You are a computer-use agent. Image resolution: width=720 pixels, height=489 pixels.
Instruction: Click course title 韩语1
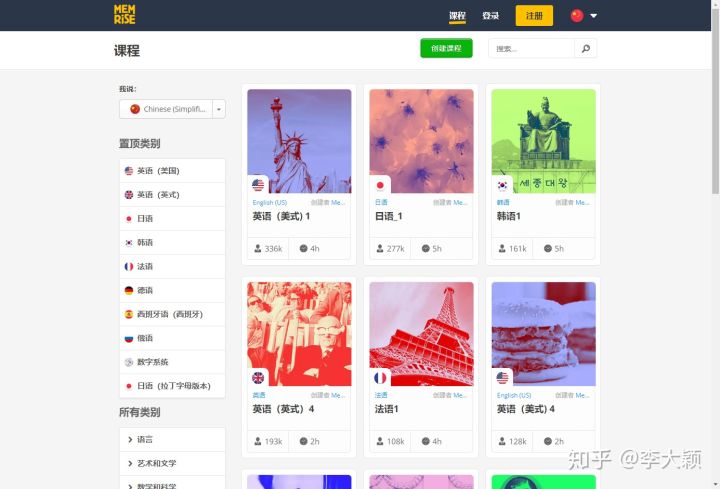(509, 216)
